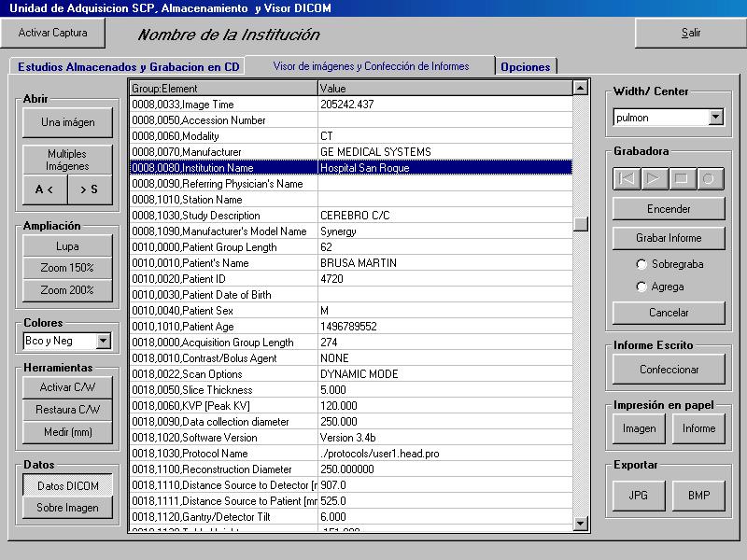Click the Activar Captura button
Image resolution: width=747 pixels, height=560 pixels.
pyautogui.click(x=53, y=33)
